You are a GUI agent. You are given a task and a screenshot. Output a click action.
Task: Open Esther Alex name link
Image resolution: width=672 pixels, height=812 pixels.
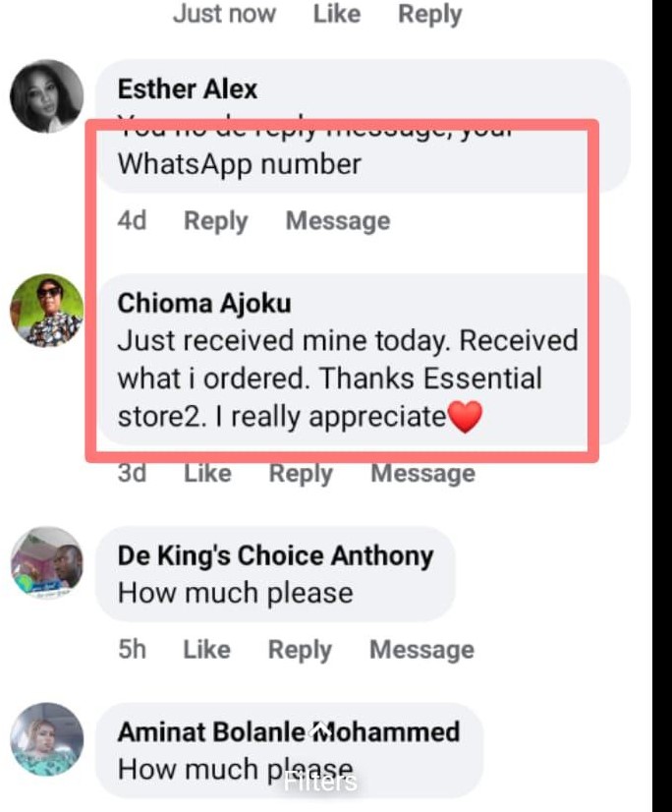pos(188,89)
